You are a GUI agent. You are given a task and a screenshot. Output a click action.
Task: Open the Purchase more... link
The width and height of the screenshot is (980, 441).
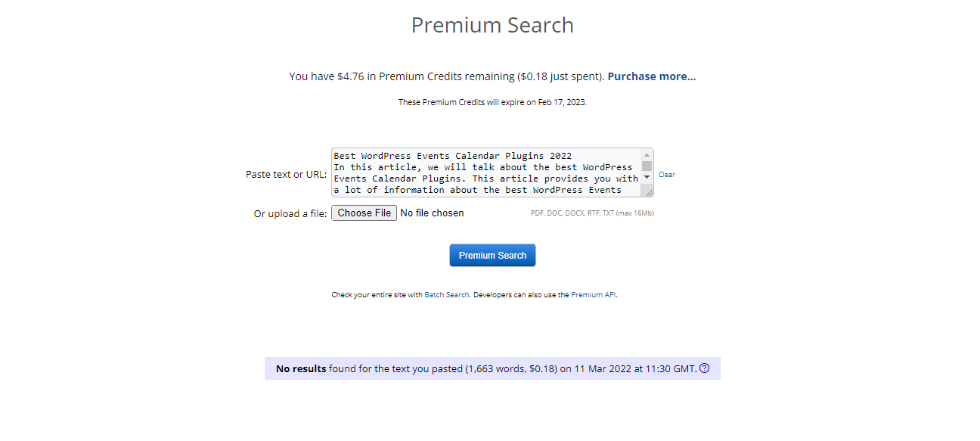(x=652, y=76)
